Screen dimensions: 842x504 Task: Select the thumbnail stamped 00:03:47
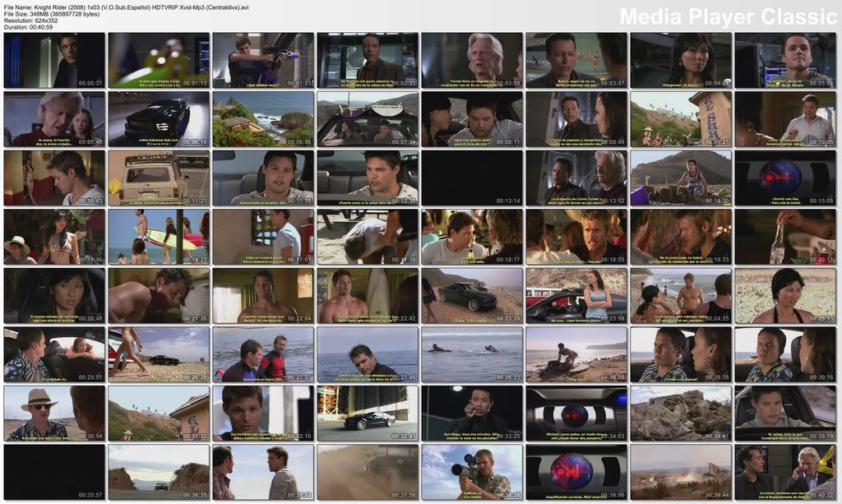click(x=576, y=60)
